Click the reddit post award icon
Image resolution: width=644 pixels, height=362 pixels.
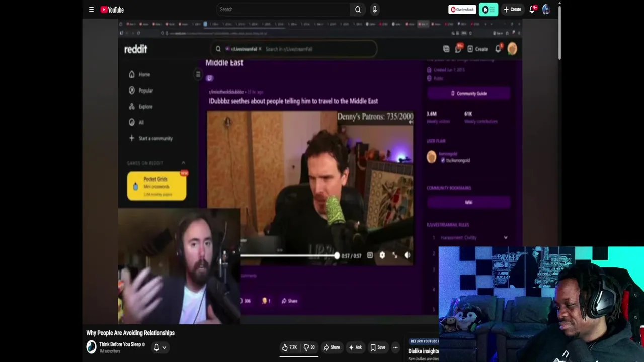coord(266,301)
